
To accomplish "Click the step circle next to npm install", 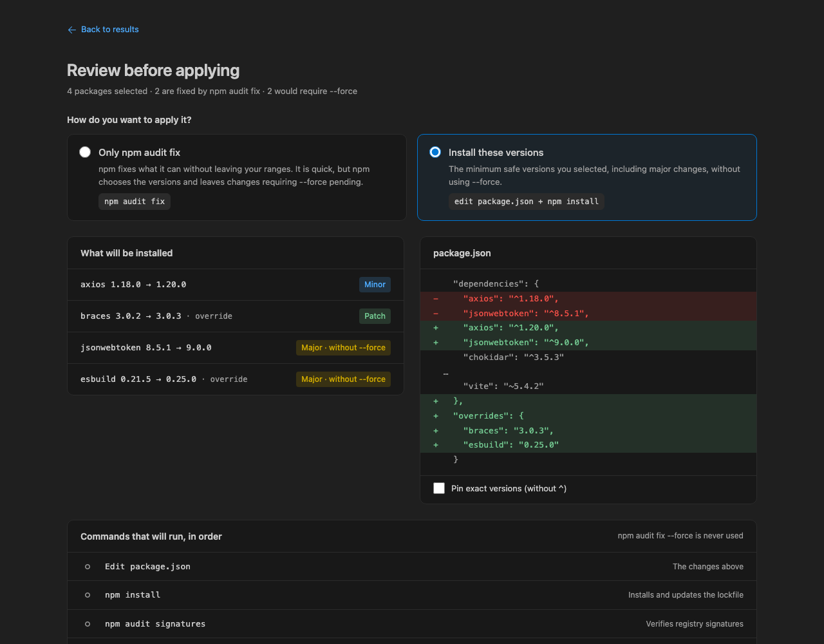I will click(88, 595).
